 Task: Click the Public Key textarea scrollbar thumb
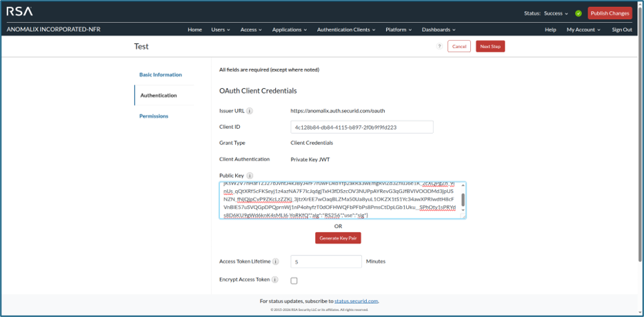click(x=463, y=200)
